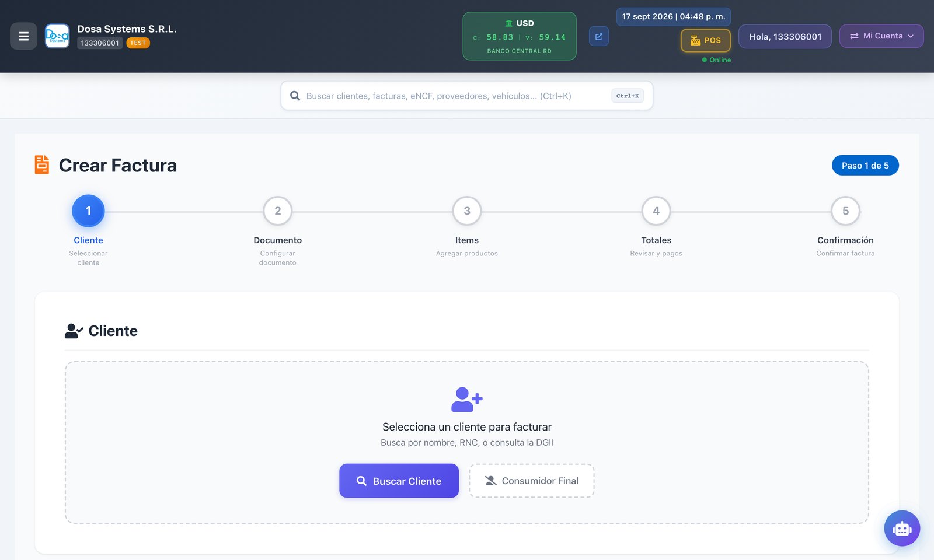Viewport: 934px width, 560px height.
Task: Click the orange invoice icon by Crear Factura
Action: point(42,165)
